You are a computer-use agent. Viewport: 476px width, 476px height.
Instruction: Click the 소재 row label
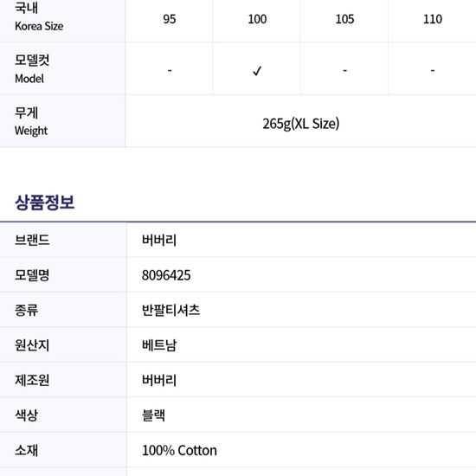(x=26, y=451)
